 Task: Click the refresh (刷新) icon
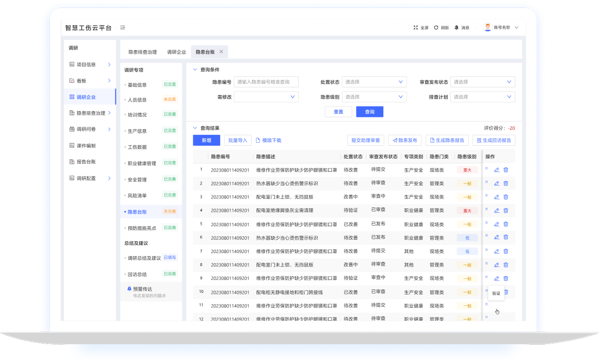[436, 28]
